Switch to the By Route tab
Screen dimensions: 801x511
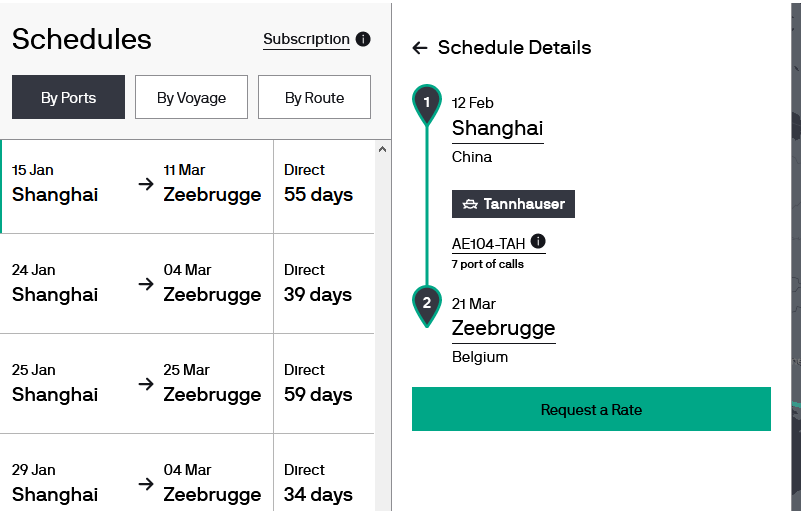pyautogui.click(x=315, y=97)
